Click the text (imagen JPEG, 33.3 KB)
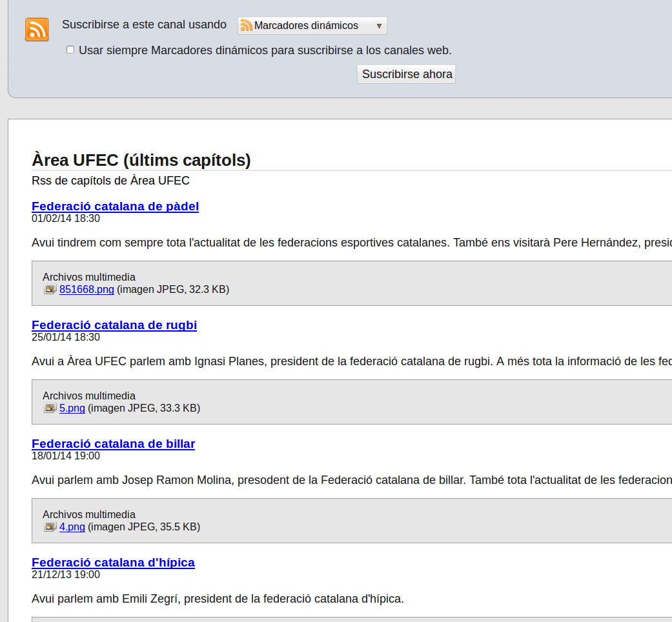Screen dimensions: 672x622 click(x=144, y=408)
